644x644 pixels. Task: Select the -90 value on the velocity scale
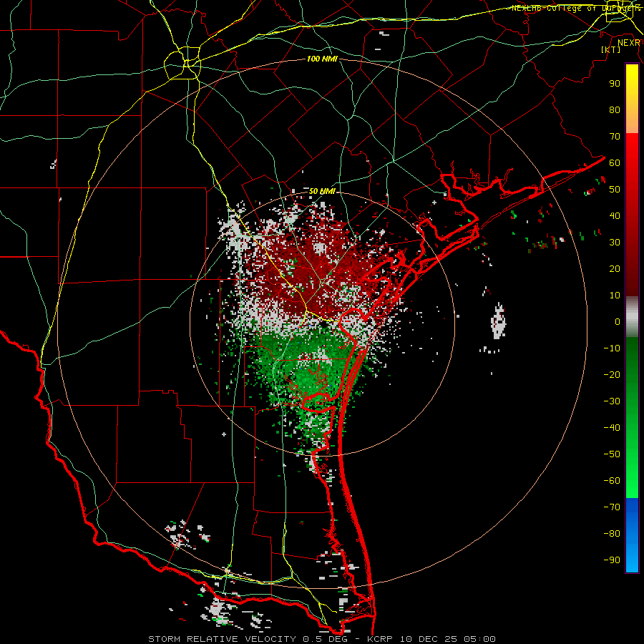tap(612, 560)
